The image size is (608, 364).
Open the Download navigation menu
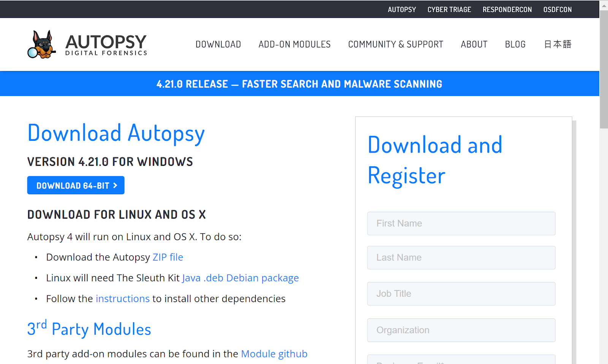click(x=218, y=44)
